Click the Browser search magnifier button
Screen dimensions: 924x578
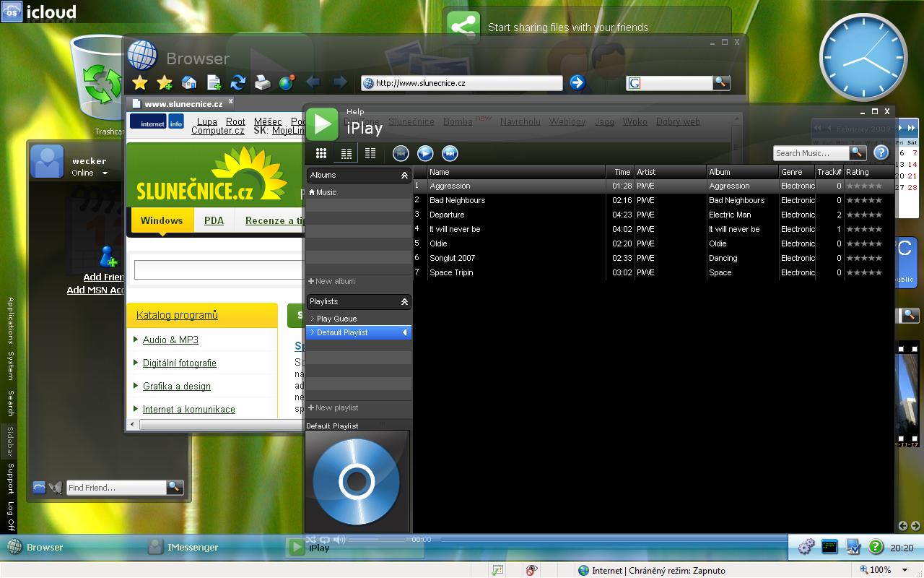[x=721, y=82]
